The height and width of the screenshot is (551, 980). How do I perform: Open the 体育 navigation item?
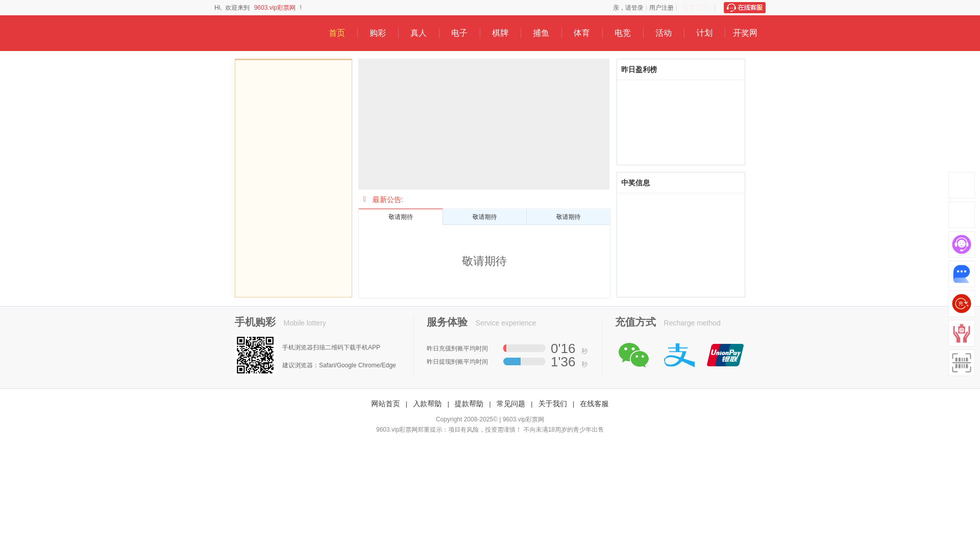click(582, 33)
